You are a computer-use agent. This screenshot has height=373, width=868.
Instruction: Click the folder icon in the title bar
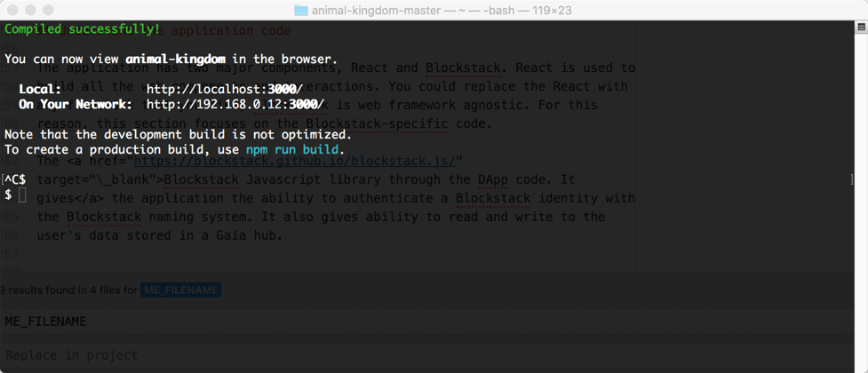(300, 10)
